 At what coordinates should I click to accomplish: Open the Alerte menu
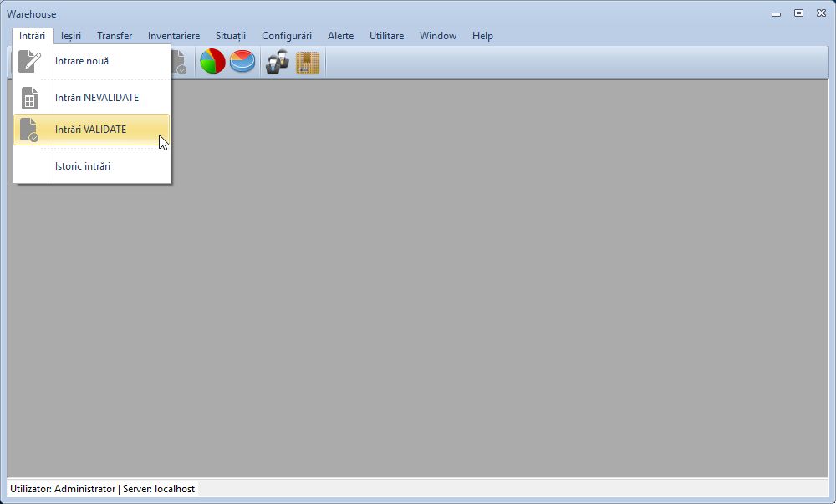tap(340, 35)
